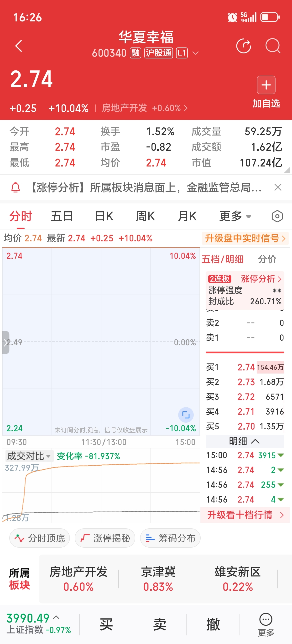Switch to 五日 tab

(x=62, y=216)
